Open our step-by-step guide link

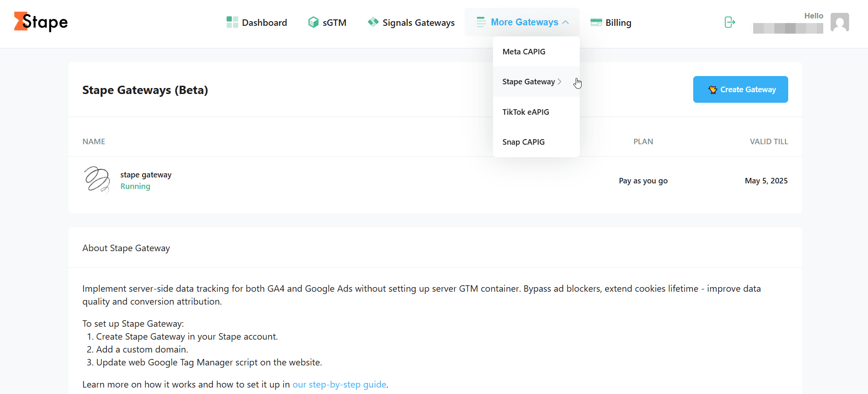(x=339, y=384)
